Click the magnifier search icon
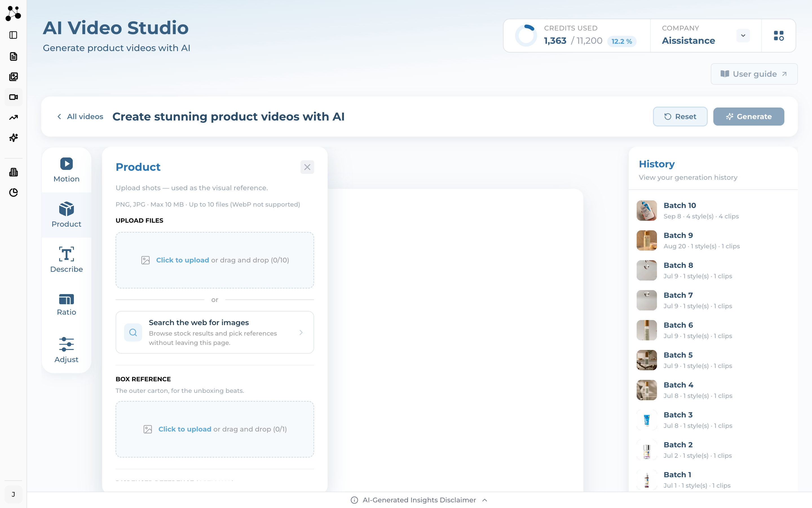Viewport: 812px width, 508px height. (133, 332)
